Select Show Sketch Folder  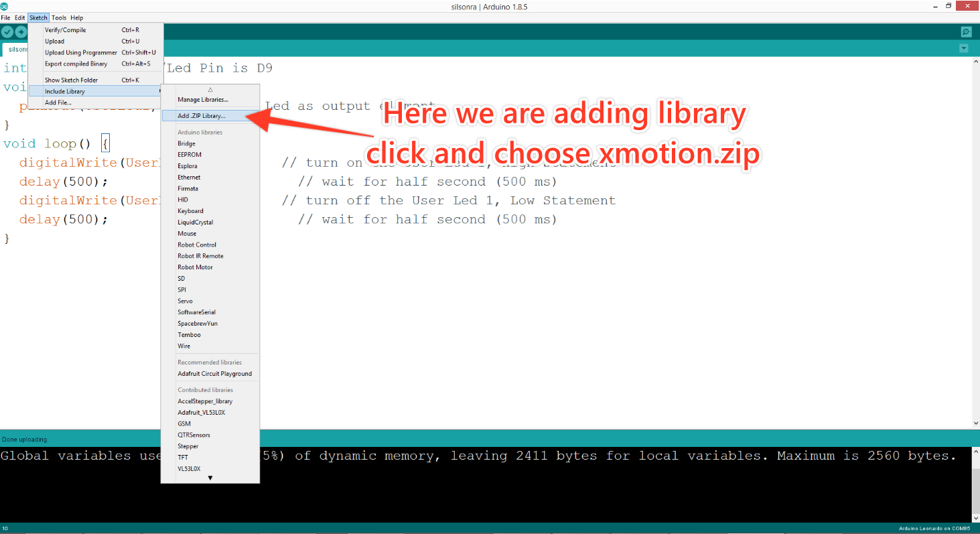pos(71,80)
